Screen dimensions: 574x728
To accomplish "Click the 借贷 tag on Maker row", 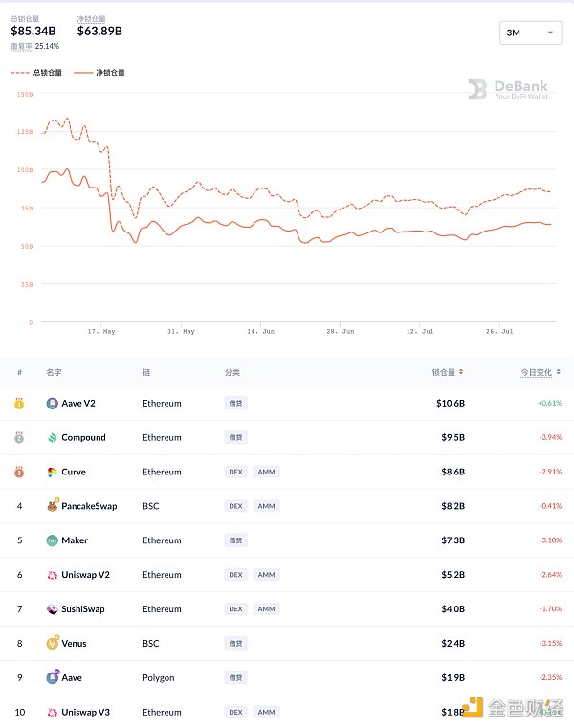I will pyautogui.click(x=234, y=540).
